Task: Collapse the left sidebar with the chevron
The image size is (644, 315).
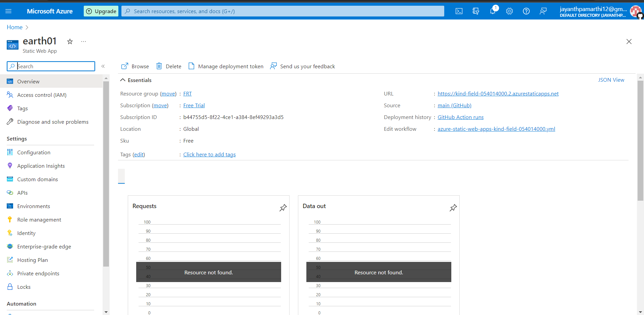Action: (103, 66)
